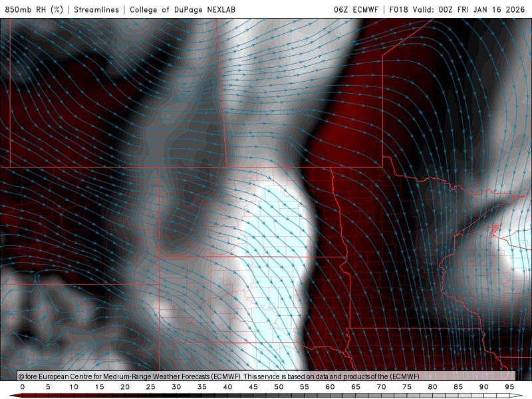Click the 20 label on the colorbar
Viewport: 532px width, 399px height.
click(x=125, y=387)
